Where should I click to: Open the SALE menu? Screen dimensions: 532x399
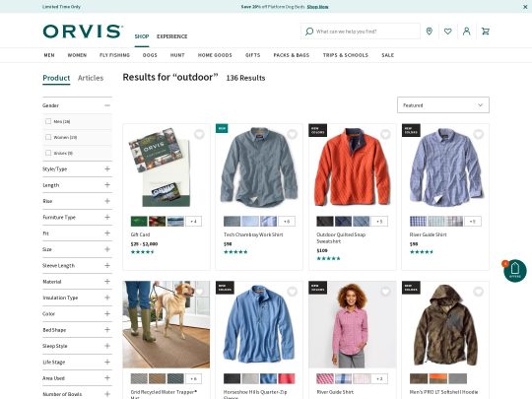tap(388, 55)
